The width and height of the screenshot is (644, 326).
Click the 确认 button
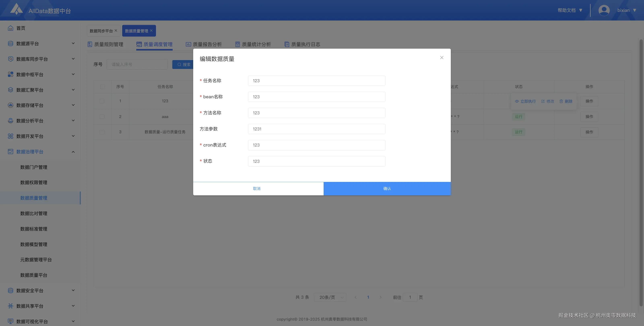point(387,189)
